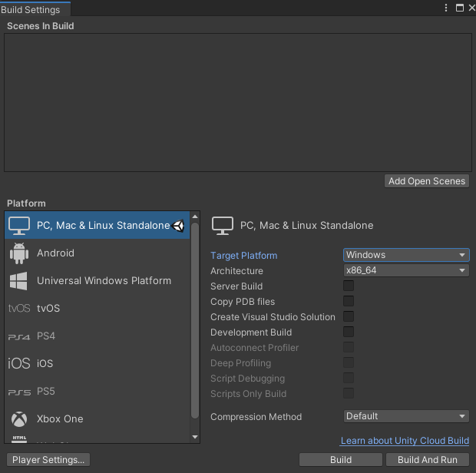This screenshot has height=473, width=476.
Task: Open the Architecture x86_64 dropdown
Action: pos(406,270)
